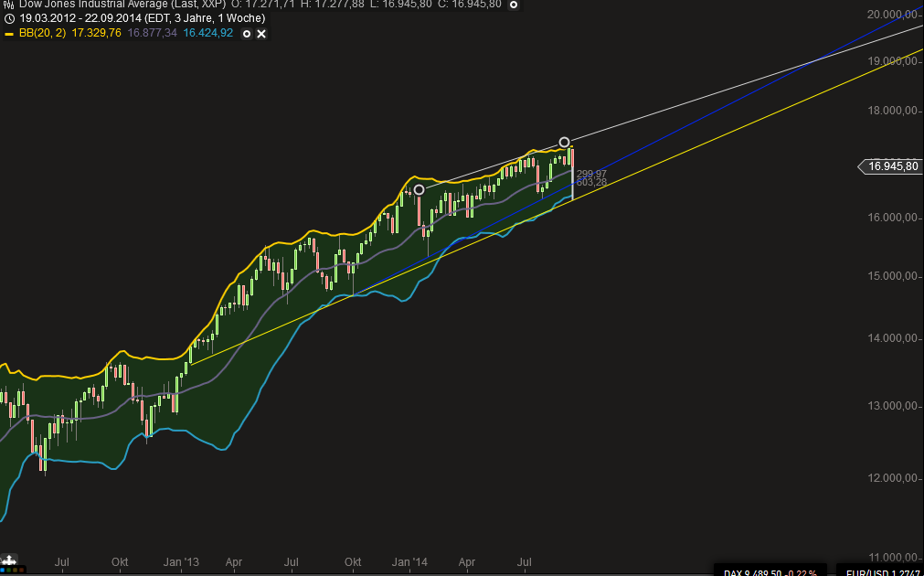924x576 pixels.
Task: Select the olive-yellow square at the bottom-left corner
Action: (x=16, y=571)
